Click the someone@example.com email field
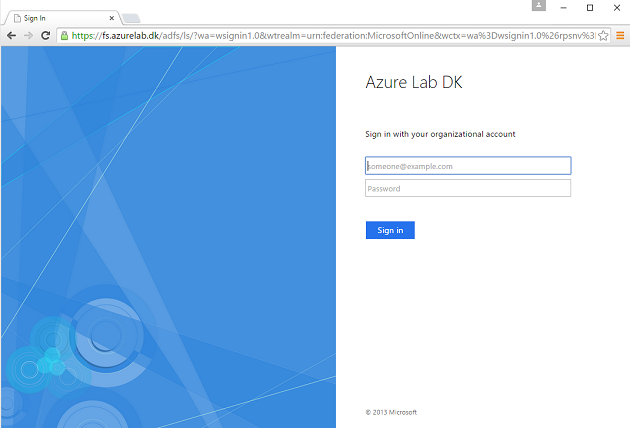 pyautogui.click(x=468, y=166)
